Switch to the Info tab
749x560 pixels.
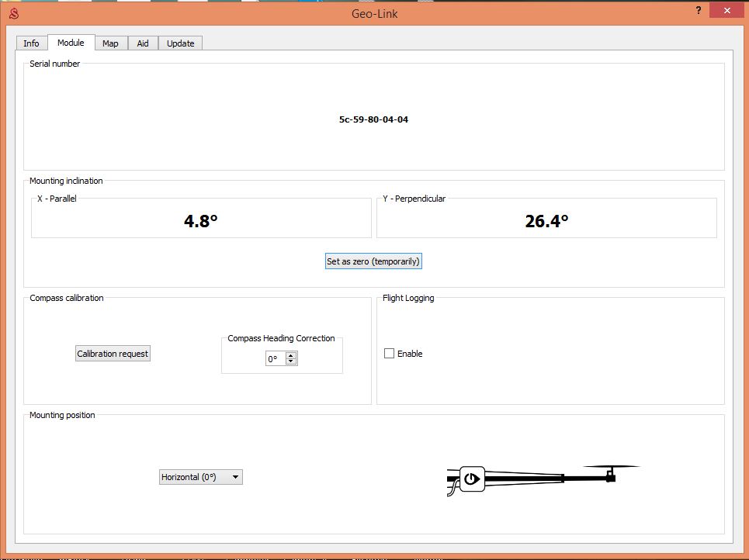31,43
